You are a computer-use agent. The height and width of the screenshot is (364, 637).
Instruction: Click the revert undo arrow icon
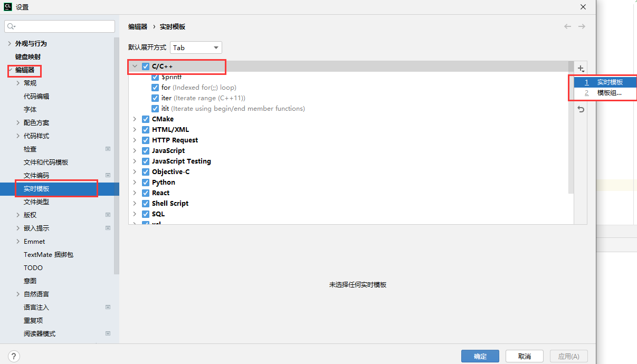[581, 109]
